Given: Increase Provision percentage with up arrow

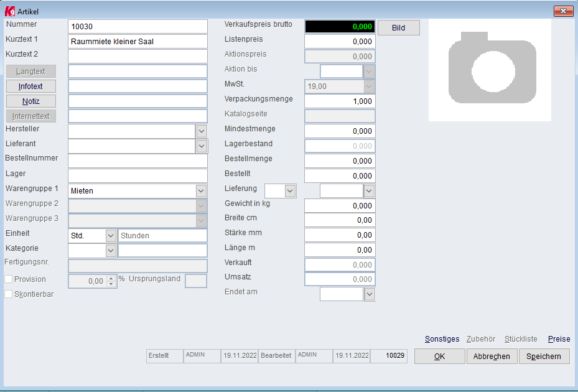Looking at the screenshot, I should click(x=111, y=278).
